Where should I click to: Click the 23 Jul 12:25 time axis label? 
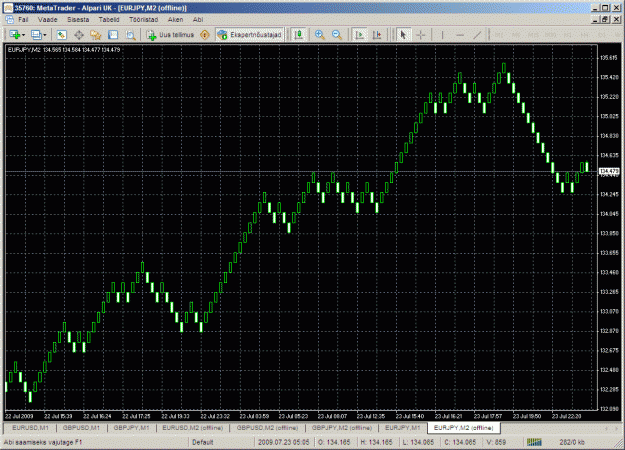tap(371, 416)
